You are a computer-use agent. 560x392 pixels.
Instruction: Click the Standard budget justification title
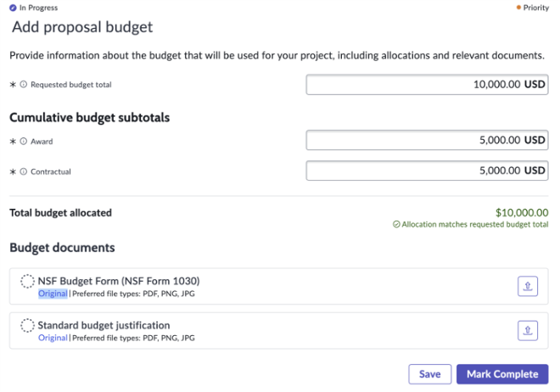click(x=104, y=325)
